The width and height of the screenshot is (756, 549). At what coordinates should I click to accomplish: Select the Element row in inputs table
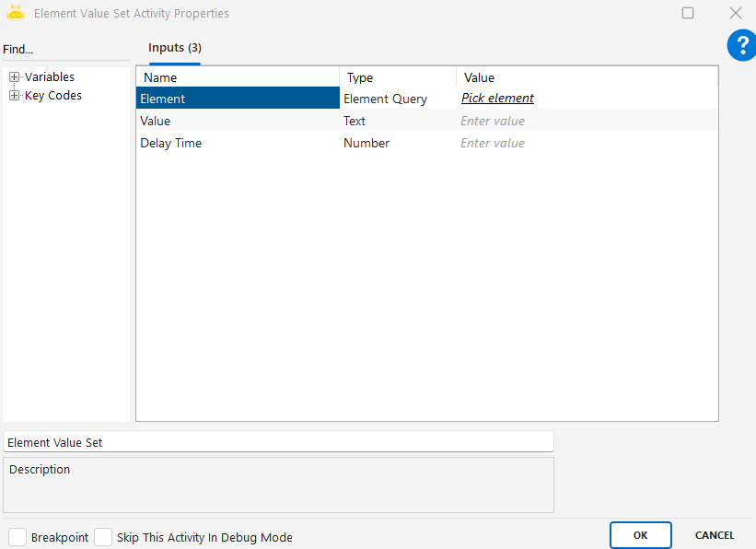[238, 99]
